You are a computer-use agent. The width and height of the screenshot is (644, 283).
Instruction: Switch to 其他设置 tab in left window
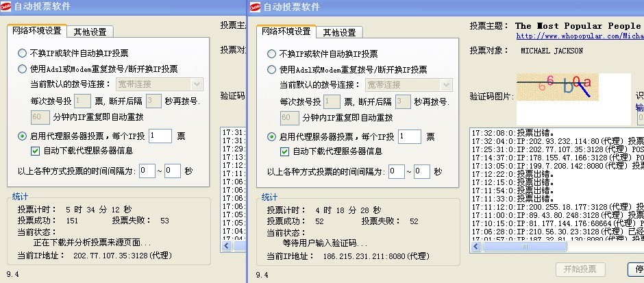[90, 32]
